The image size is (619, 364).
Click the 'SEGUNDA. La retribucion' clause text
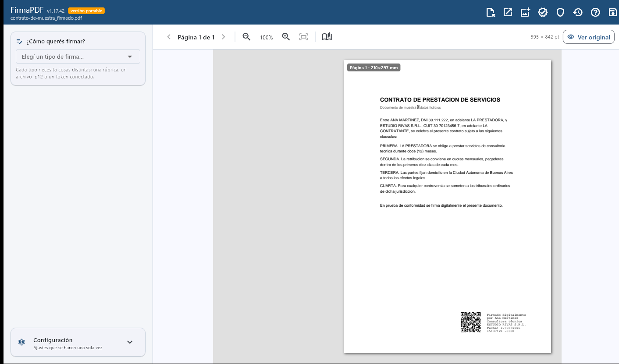tap(442, 162)
